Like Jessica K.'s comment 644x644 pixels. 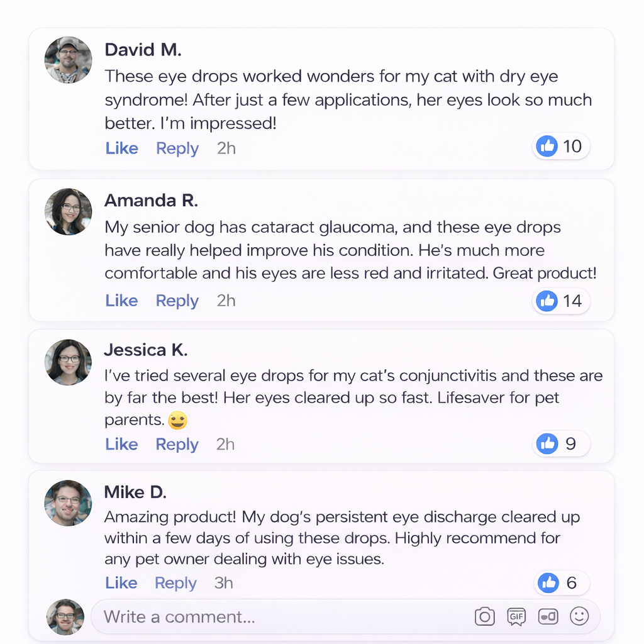[121, 445]
